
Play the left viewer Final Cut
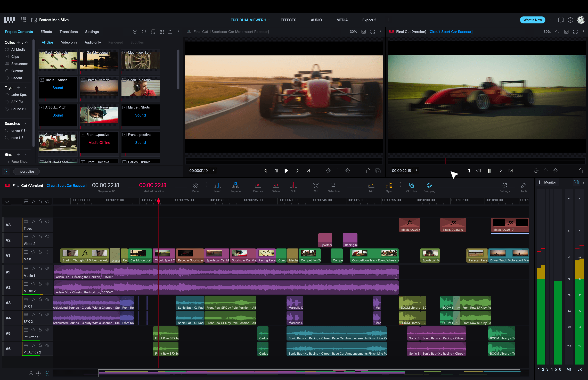286,171
